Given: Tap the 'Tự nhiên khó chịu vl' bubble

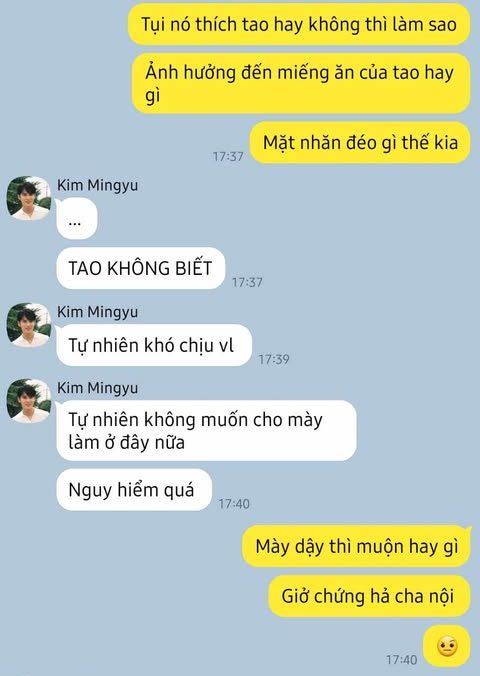Looking at the screenshot, I should click(x=154, y=345).
